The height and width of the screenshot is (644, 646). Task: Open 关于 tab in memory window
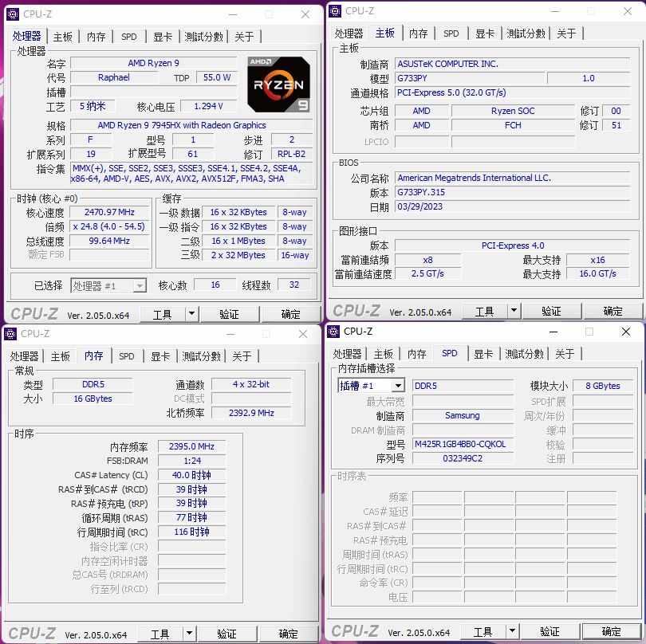(242, 356)
